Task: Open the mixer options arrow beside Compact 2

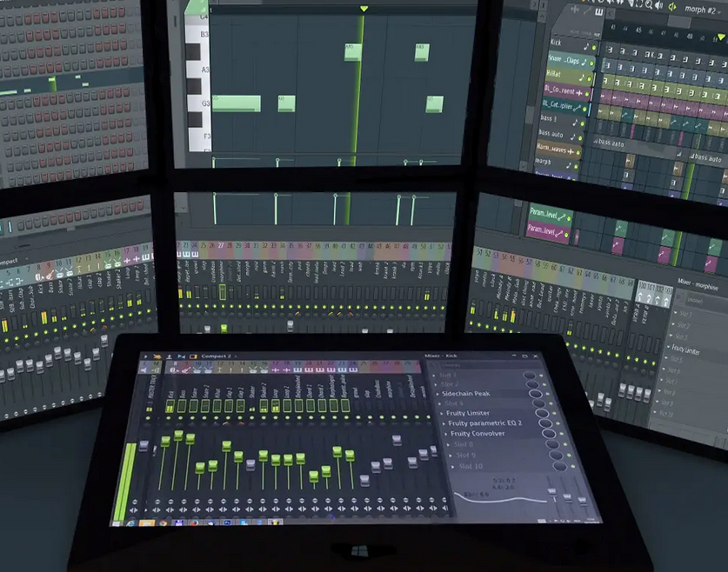Action: click(x=145, y=356)
